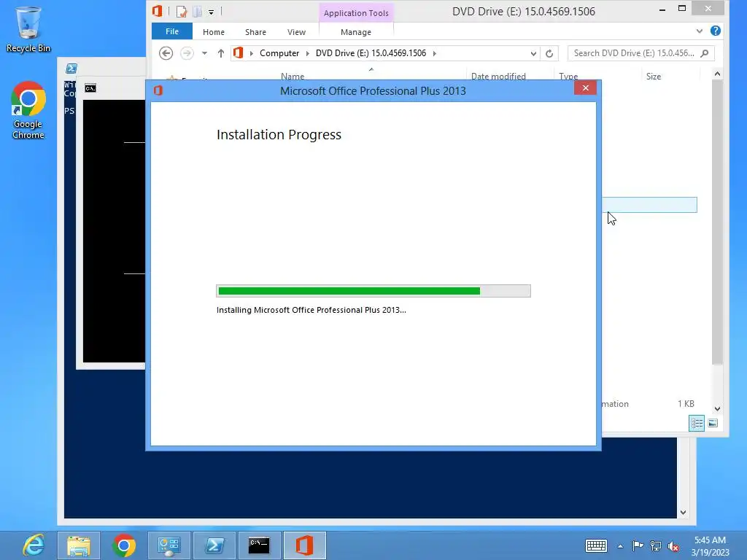The height and width of the screenshot is (560, 747).
Task: Click the Properties quick access toolbar icon
Action: 181,11
